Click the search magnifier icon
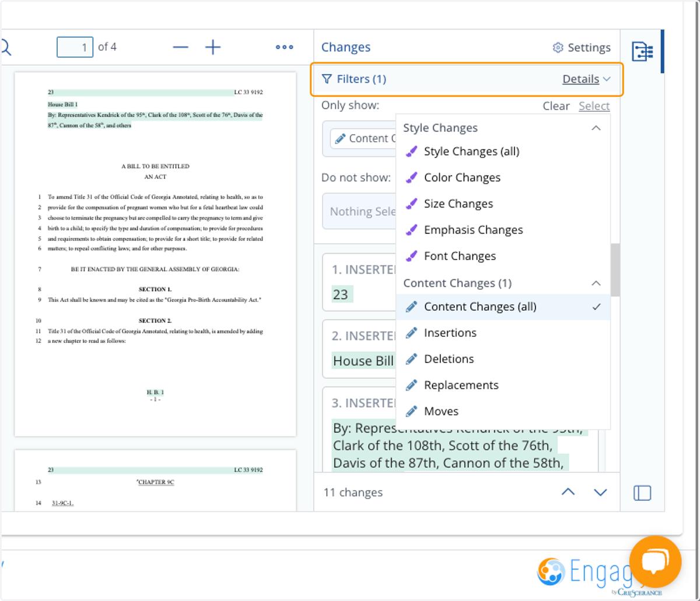 [6, 47]
